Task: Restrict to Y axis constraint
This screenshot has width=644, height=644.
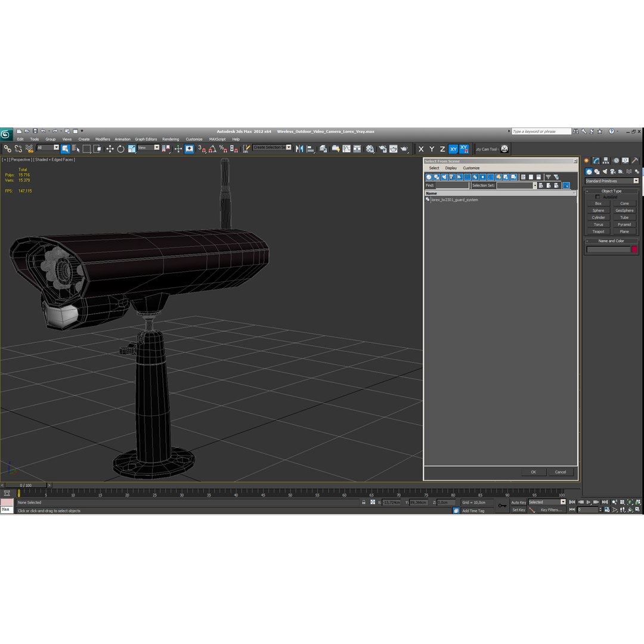Action: [x=432, y=149]
